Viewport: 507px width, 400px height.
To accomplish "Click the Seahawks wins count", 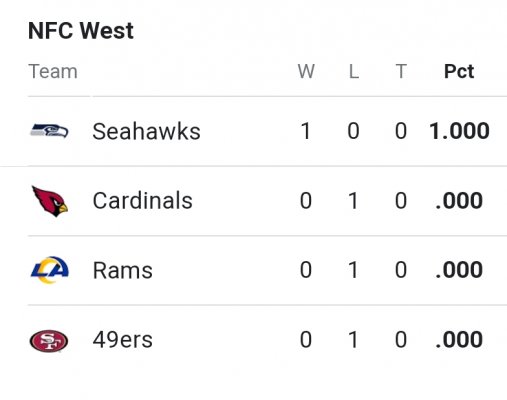I will [x=306, y=131].
